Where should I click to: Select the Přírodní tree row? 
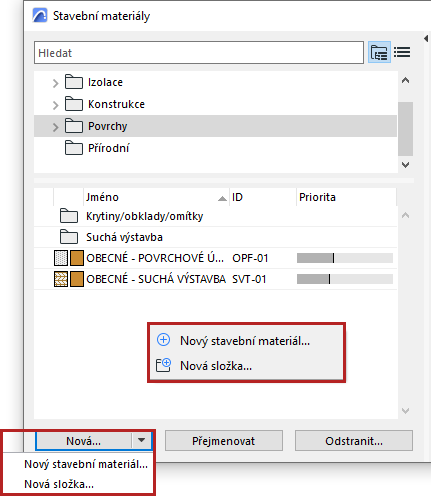tap(215, 148)
